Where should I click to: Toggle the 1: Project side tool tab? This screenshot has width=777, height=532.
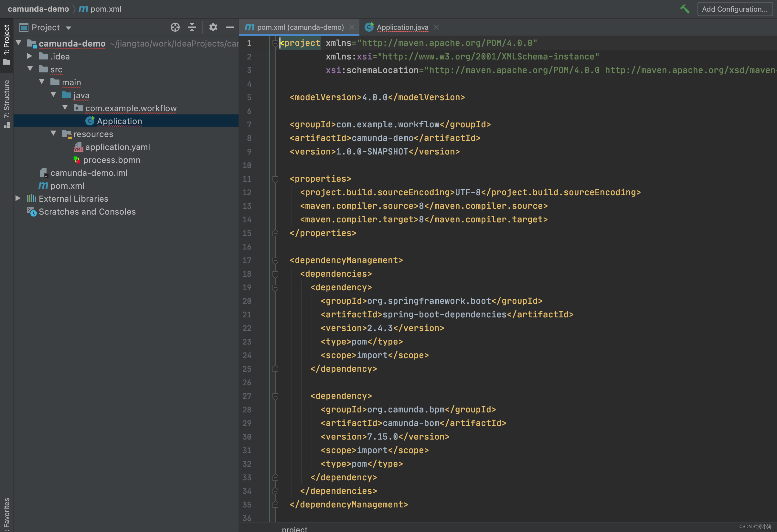coord(7,45)
